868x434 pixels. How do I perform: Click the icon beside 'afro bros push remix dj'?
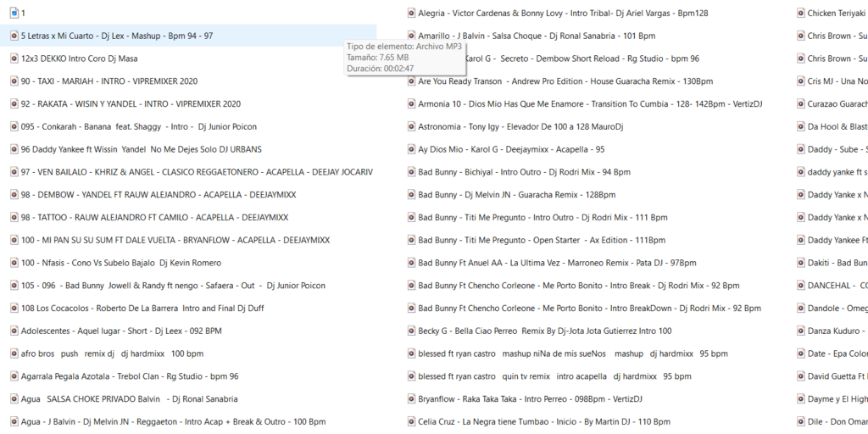pos(14,353)
